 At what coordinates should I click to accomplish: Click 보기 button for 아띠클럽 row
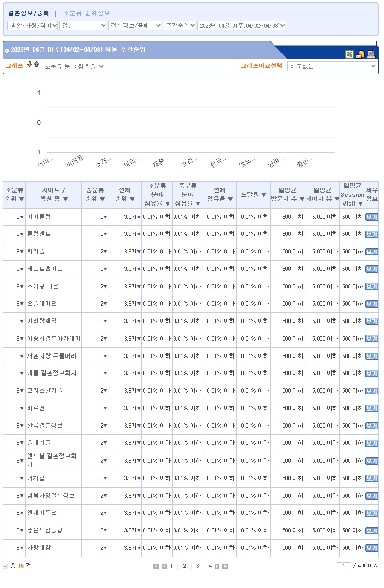[x=371, y=217]
